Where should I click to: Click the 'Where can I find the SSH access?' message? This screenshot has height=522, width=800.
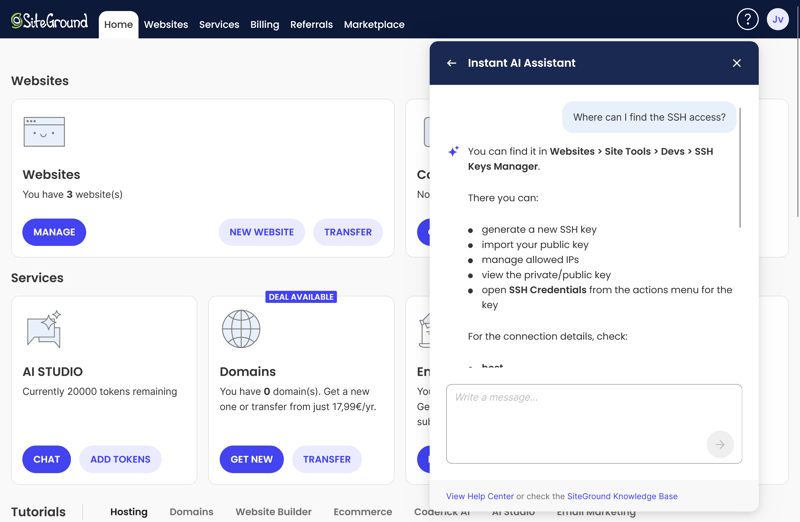(649, 117)
